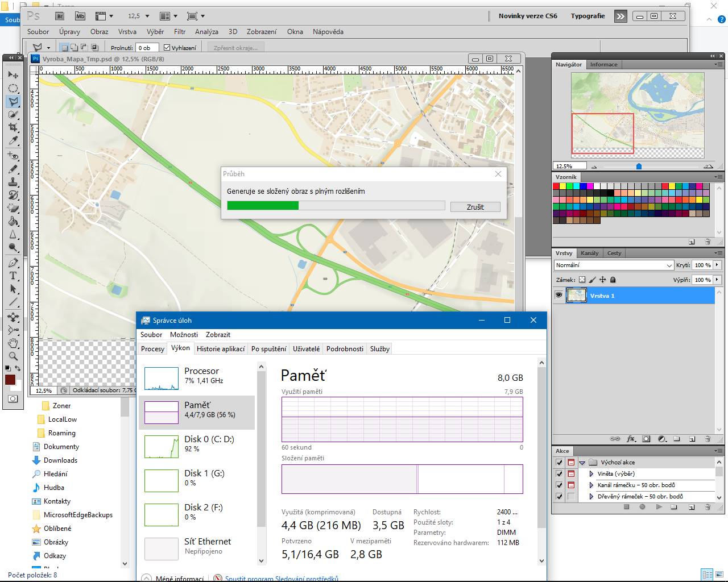Open the Filtr menu
This screenshot has width=728, height=582.
point(180,32)
